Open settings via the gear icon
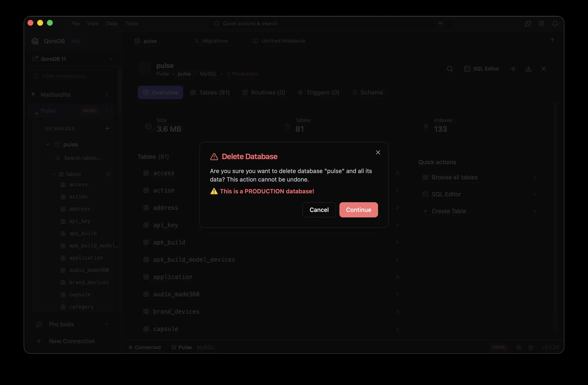Image resolution: width=588 pixels, height=385 pixels. (x=542, y=24)
